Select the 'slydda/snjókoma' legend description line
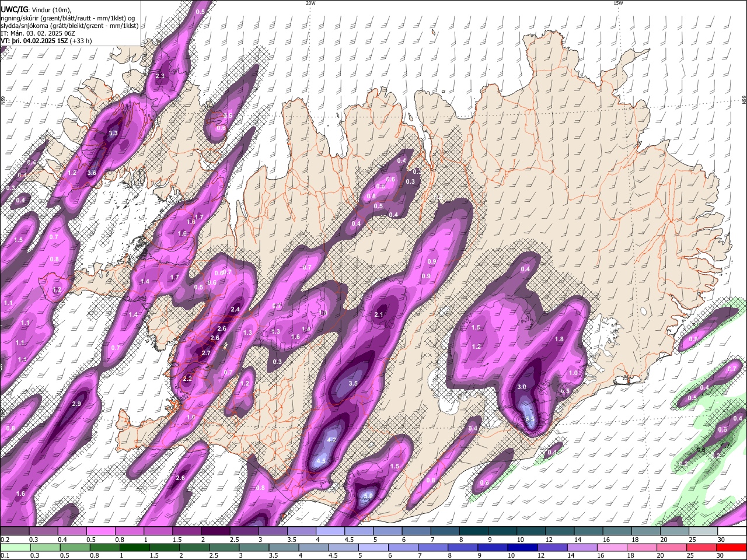Screen dimensions: 747x560 tap(69, 26)
